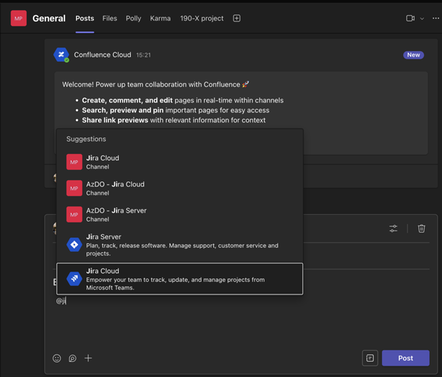Click the Confluence Cloud app avatar

click(x=61, y=55)
